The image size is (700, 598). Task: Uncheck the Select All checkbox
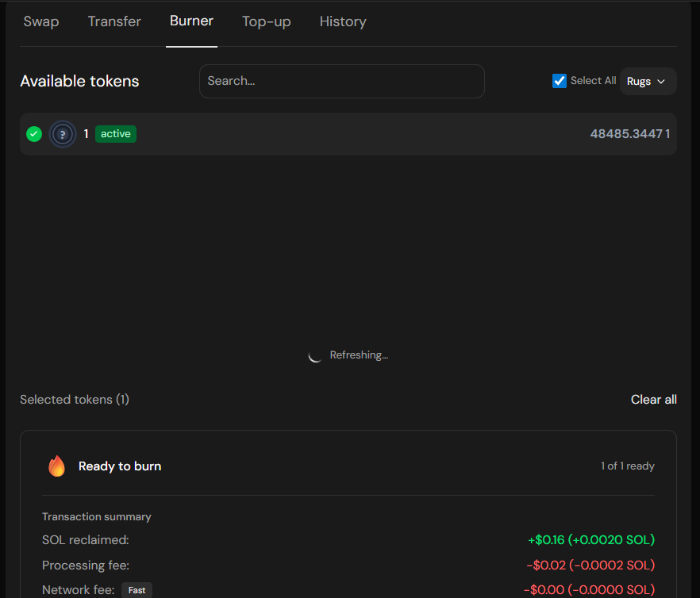pyautogui.click(x=560, y=81)
